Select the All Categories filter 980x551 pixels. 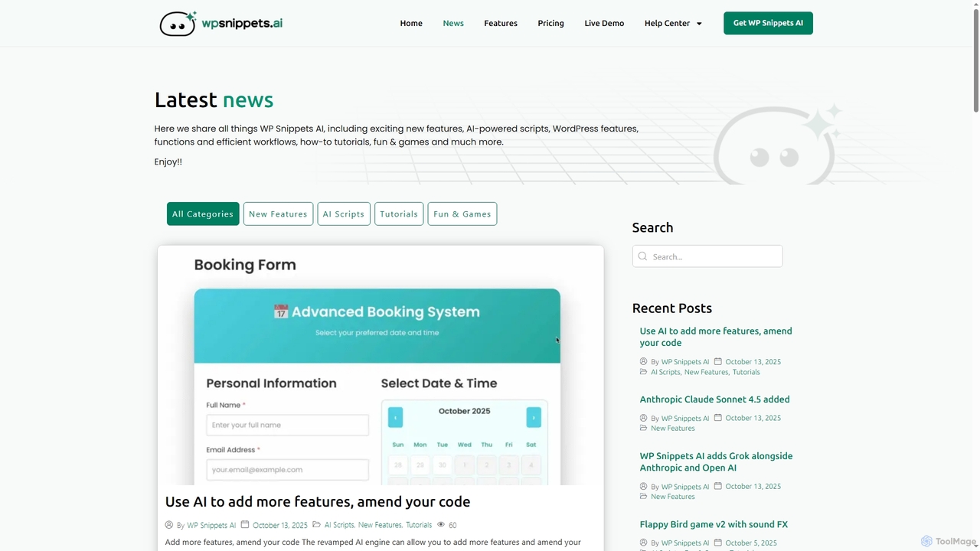point(203,214)
